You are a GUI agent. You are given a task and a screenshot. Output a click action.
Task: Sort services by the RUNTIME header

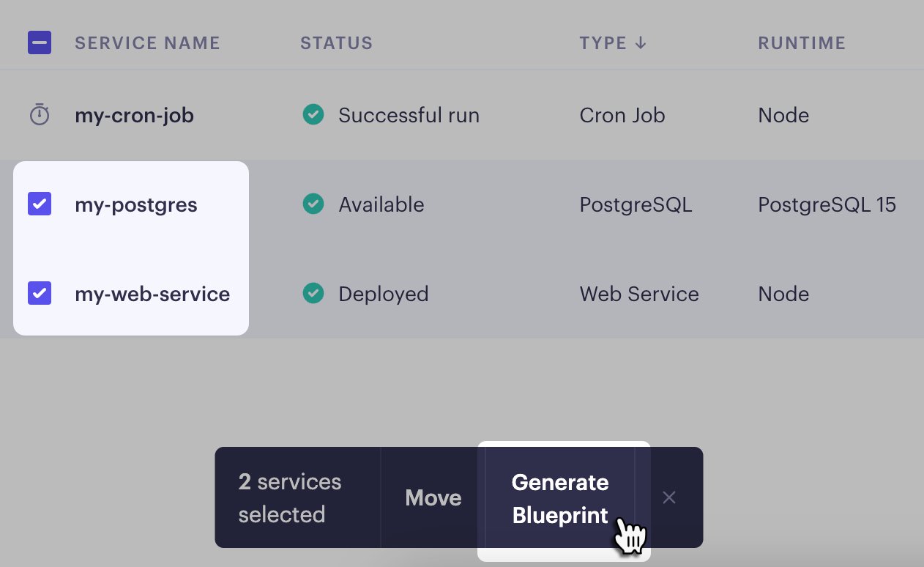pyautogui.click(x=802, y=42)
